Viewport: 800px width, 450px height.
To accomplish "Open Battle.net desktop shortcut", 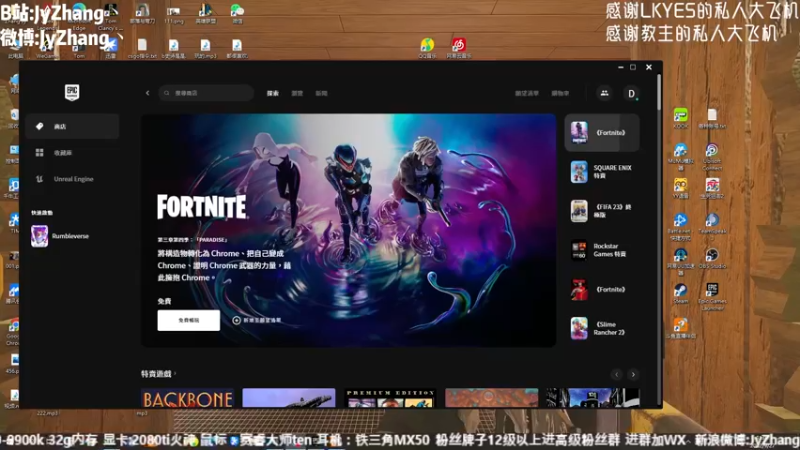I will (x=681, y=226).
